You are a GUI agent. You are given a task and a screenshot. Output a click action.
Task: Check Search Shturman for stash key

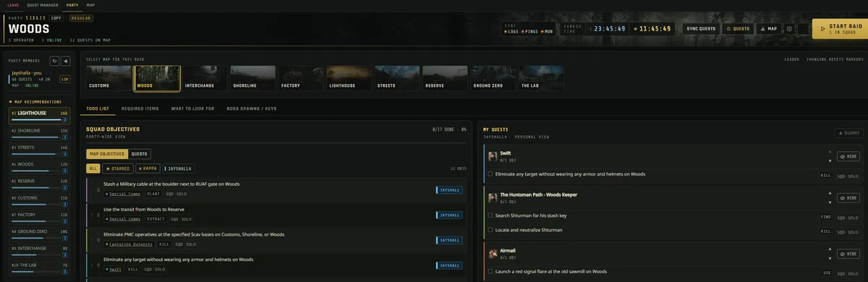click(490, 215)
